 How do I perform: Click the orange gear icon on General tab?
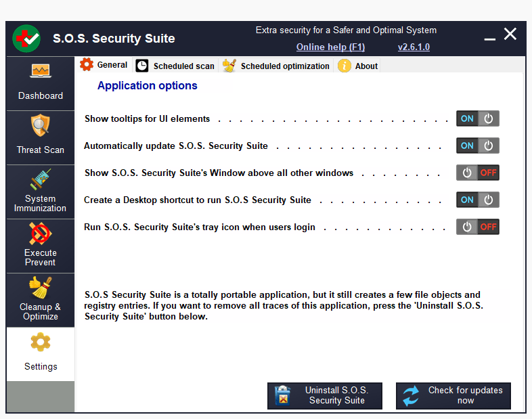(x=87, y=64)
